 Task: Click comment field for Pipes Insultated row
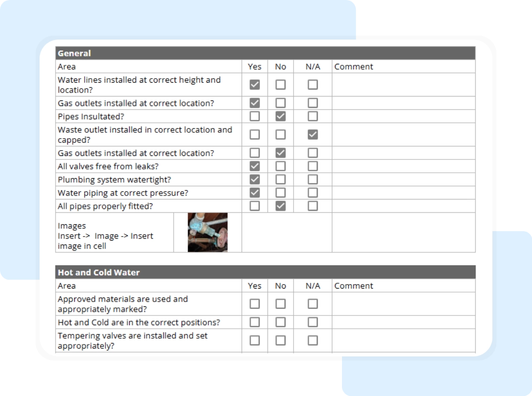tap(403, 116)
